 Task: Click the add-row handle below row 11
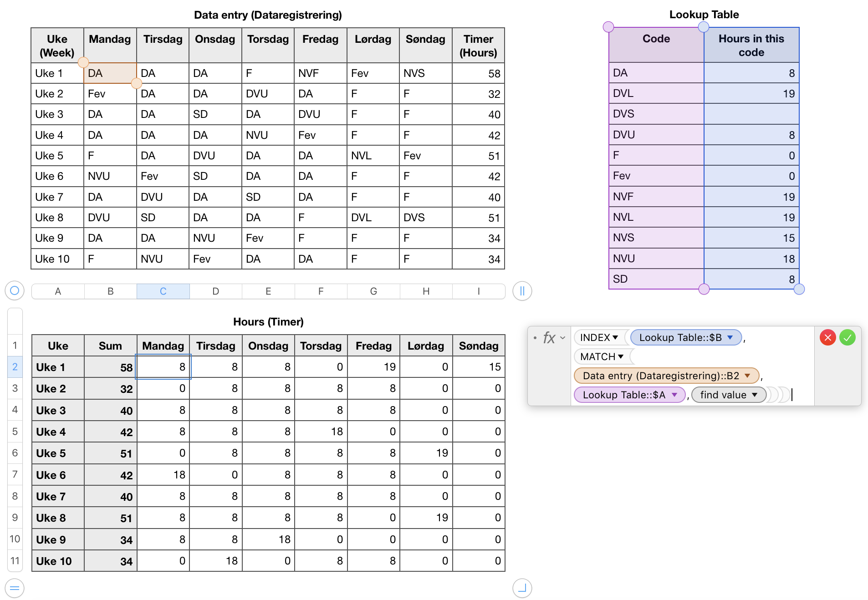pyautogui.click(x=15, y=588)
